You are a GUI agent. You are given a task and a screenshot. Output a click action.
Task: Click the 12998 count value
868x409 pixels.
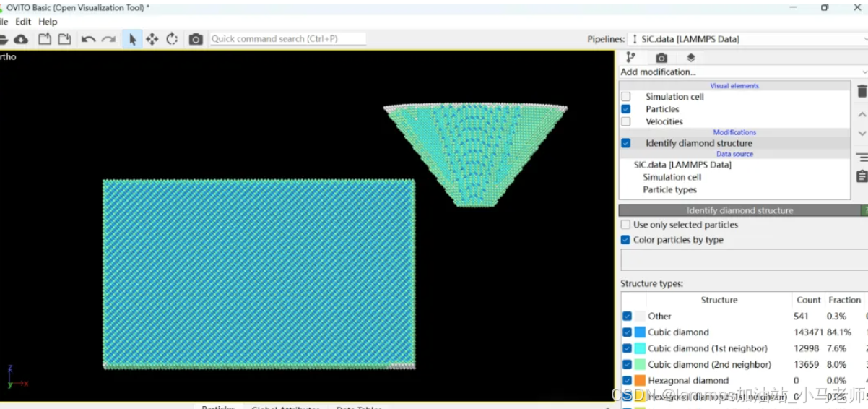805,348
